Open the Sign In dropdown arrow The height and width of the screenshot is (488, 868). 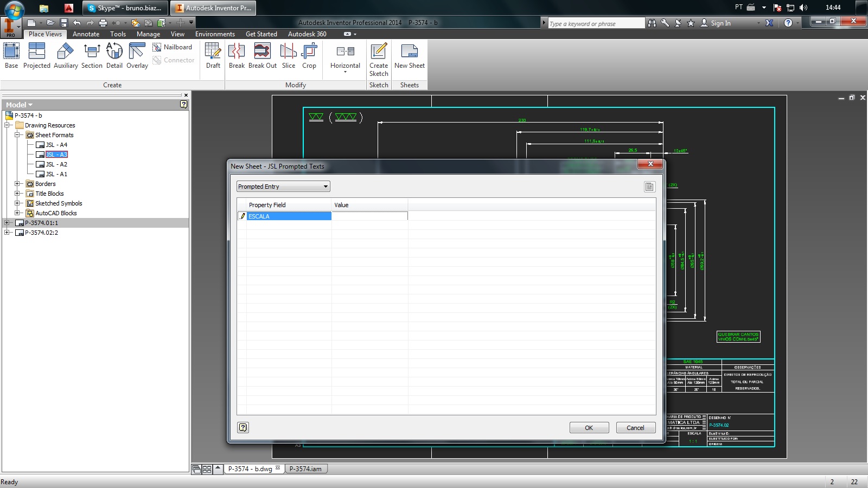[x=758, y=23]
